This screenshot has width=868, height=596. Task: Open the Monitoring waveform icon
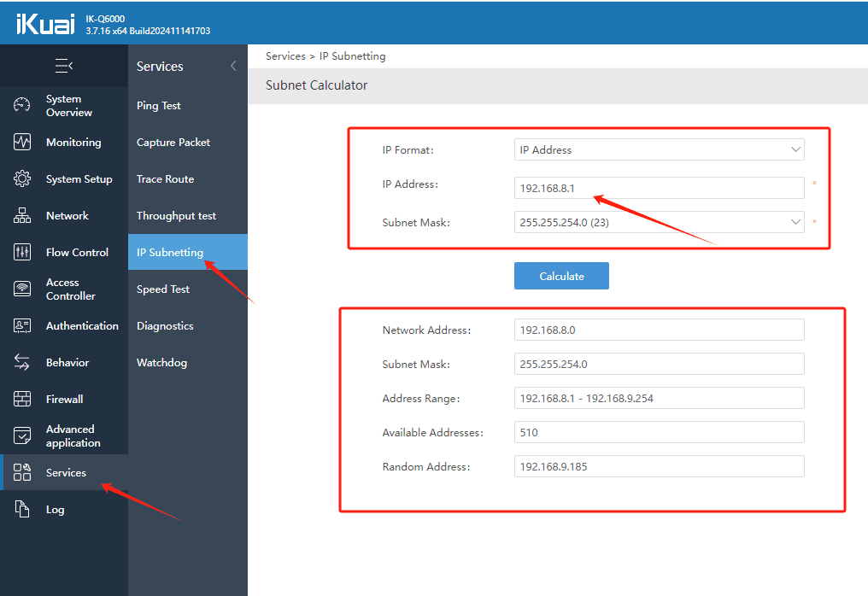pyautogui.click(x=22, y=142)
